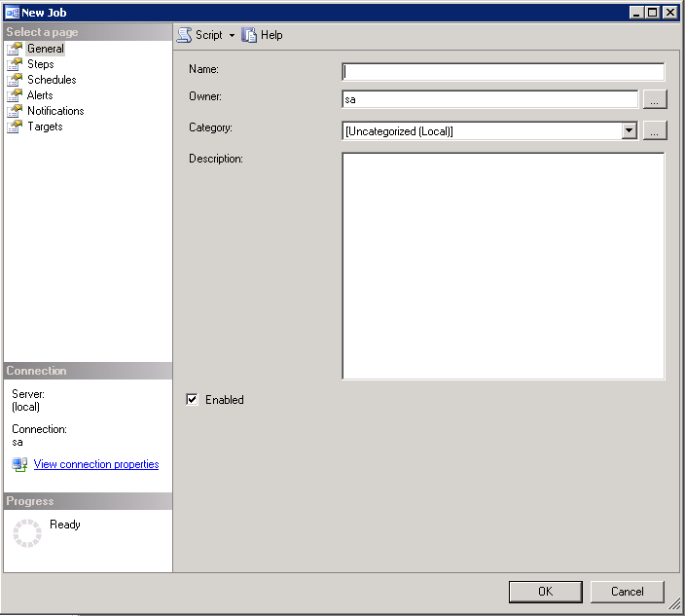Click the connection properties computer icon
Screen dimensions: 685x616
(x=19, y=464)
